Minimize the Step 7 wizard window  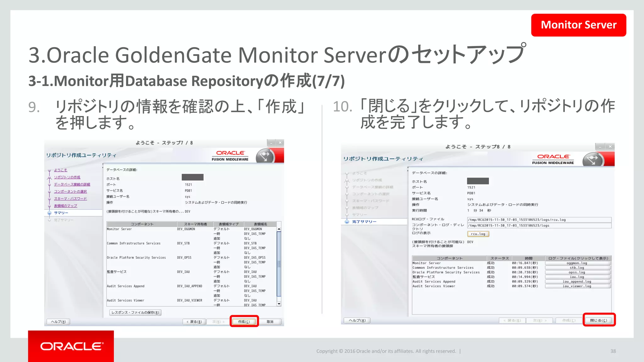pyautogui.click(x=271, y=143)
